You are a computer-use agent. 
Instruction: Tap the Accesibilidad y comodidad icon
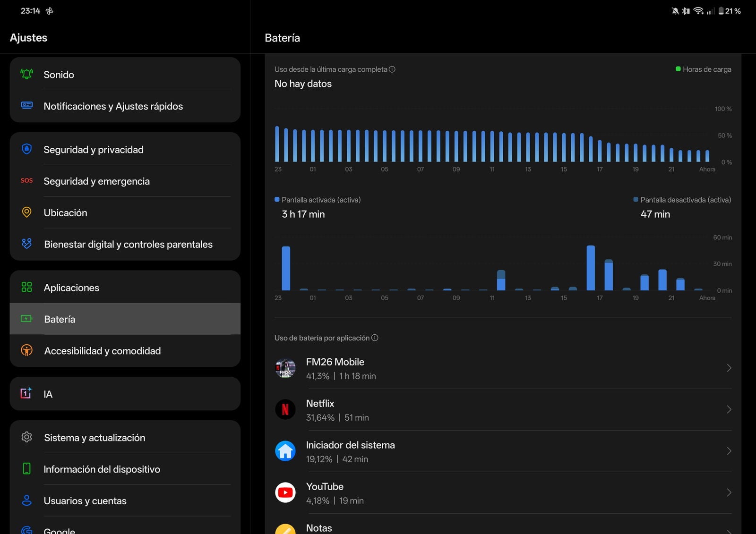27,350
